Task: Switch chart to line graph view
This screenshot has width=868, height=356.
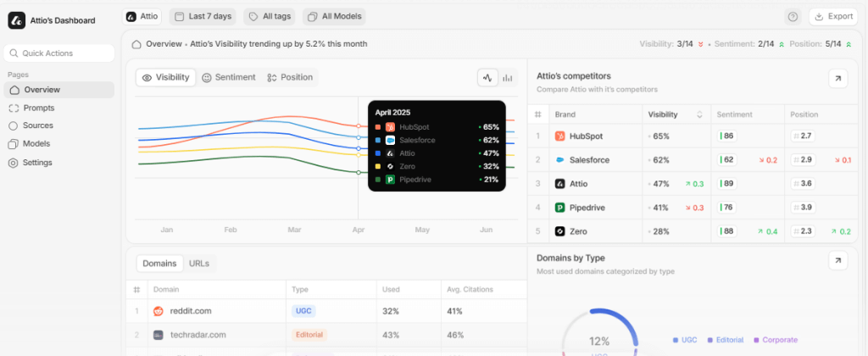Action: [x=487, y=77]
